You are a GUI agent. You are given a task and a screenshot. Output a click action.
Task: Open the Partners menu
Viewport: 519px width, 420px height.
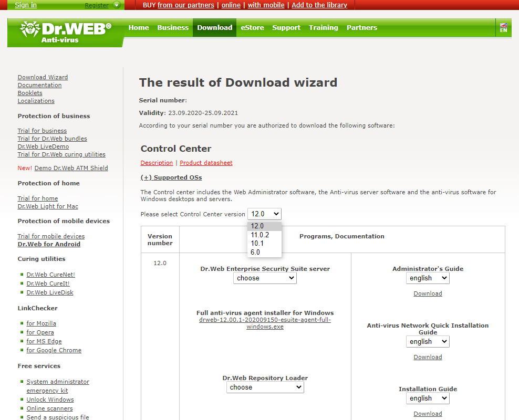coord(362,27)
